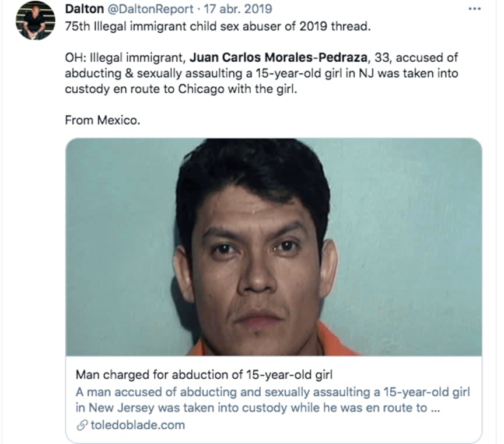Click the Dalton display name
This screenshot has width=504, height=444.
84,9
